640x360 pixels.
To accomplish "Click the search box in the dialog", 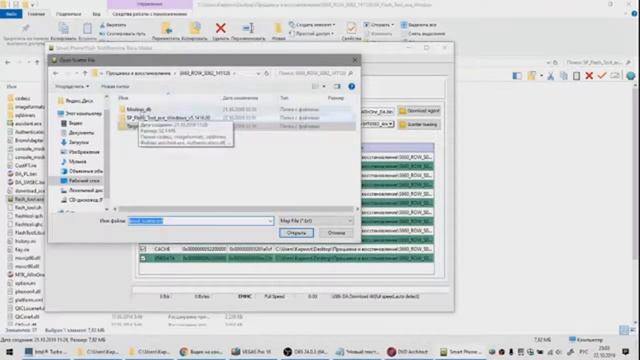I will [x=315, y=73].
